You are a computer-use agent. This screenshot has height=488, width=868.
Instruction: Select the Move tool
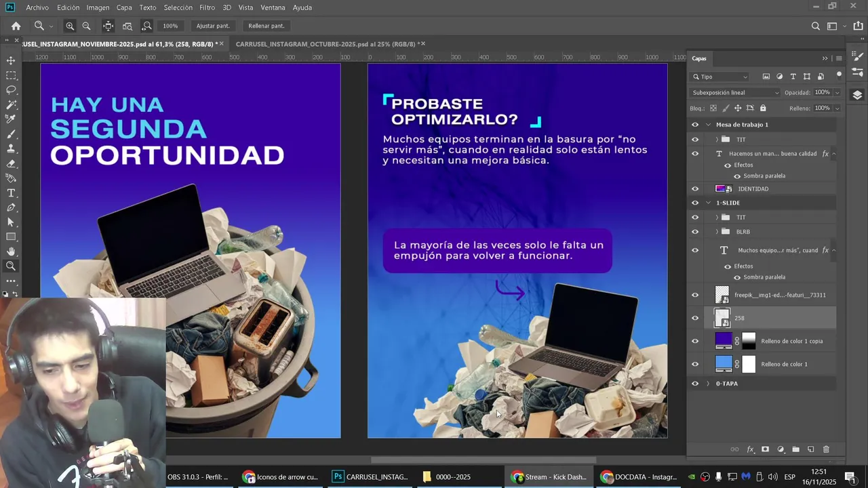tap(11, 60)
